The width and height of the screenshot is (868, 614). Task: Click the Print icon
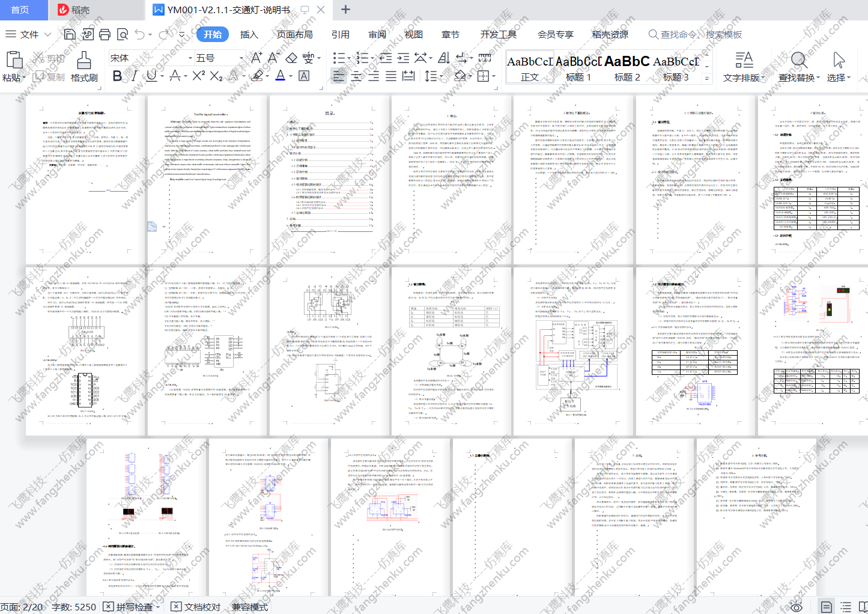105,34
